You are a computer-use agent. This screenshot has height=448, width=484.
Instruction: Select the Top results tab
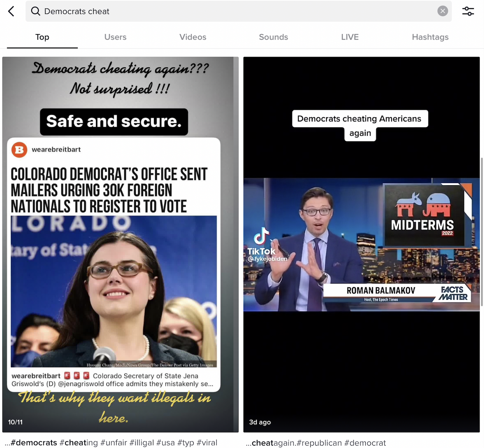42,37
